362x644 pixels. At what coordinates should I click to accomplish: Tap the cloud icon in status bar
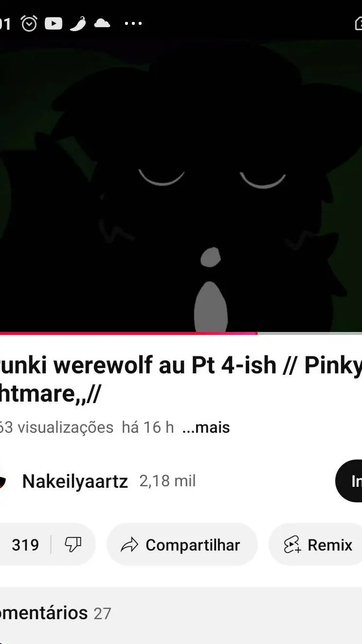pos(102,23)
